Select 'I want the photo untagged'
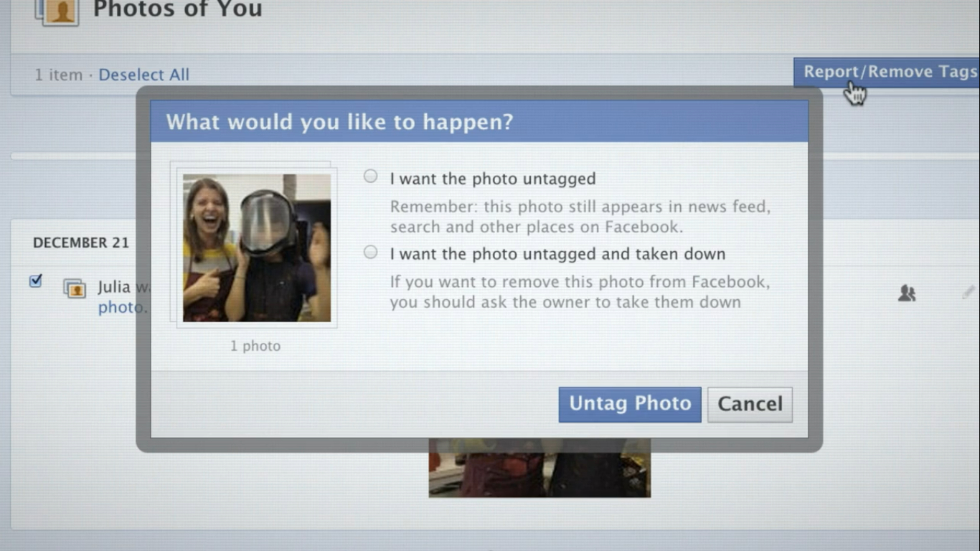 tap(370, 175)
